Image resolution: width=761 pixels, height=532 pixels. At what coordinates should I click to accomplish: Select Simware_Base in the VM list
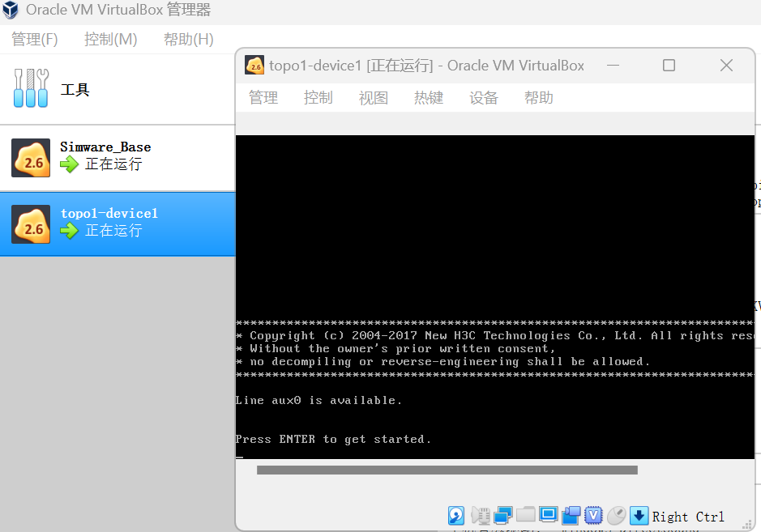(118, 158)
